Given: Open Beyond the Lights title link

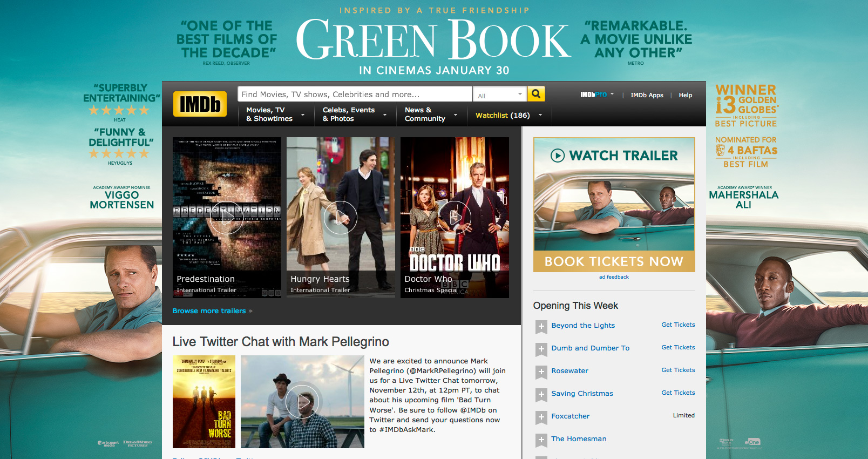Looking at the screenshot, I should point(583,326).
